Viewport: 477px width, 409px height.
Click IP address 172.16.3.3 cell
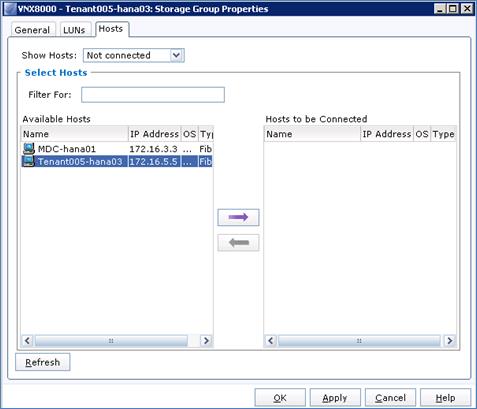coord(154,149)
